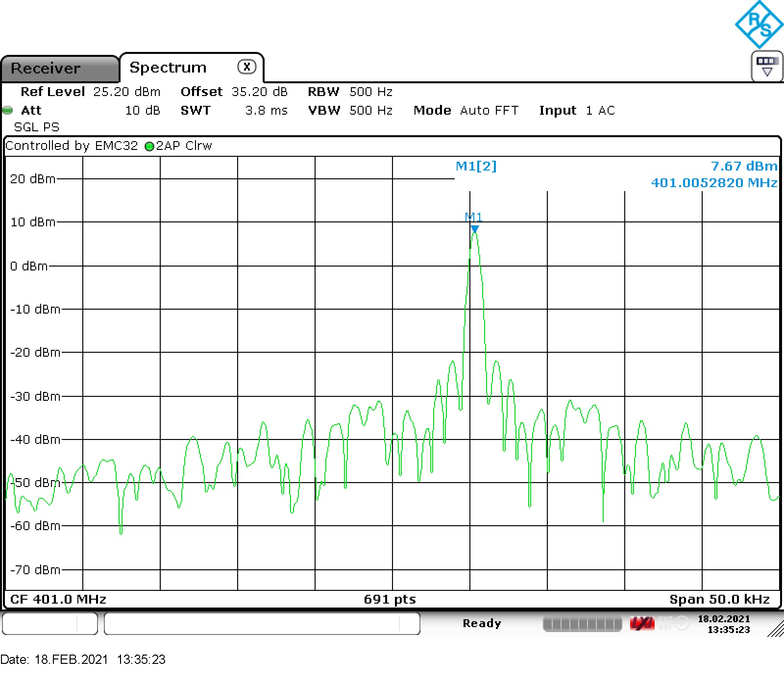Click the red LXI status icon

point(642,624)
